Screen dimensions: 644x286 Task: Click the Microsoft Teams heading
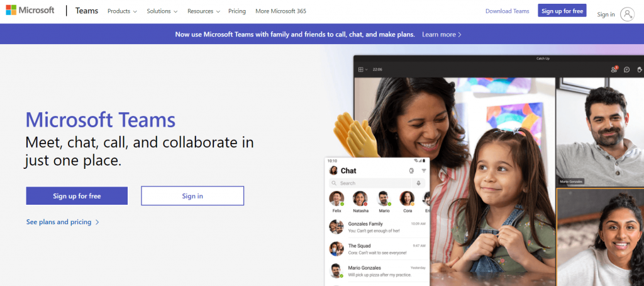(x=100, y=120)
